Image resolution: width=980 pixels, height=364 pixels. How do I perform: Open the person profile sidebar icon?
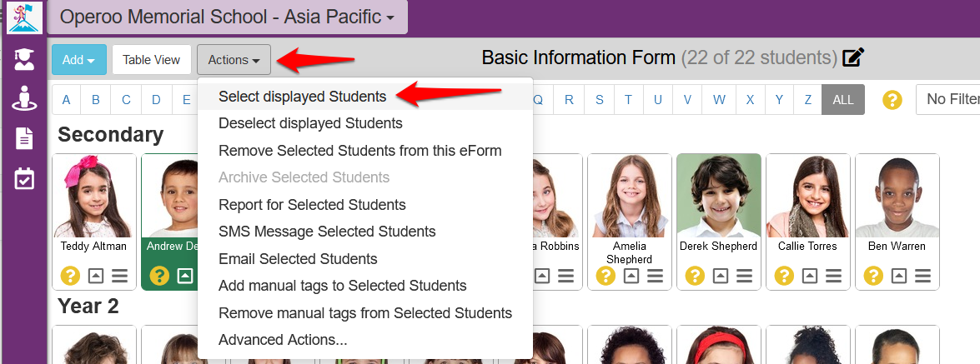click(24, 98)
